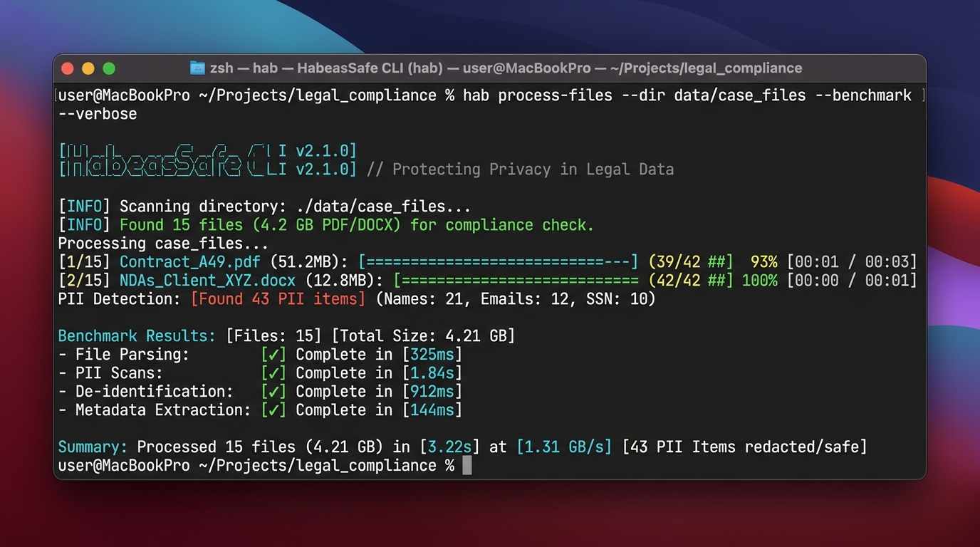The width and height of the screenshot is (980, 547).
Task: Click the "Scanning directory: ./data/case_files..." line
Action: click(x=295, y=206)
